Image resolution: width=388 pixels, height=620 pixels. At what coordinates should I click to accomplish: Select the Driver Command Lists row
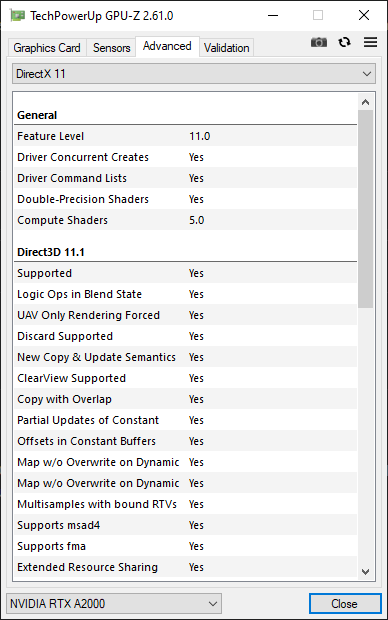[185, 178]
